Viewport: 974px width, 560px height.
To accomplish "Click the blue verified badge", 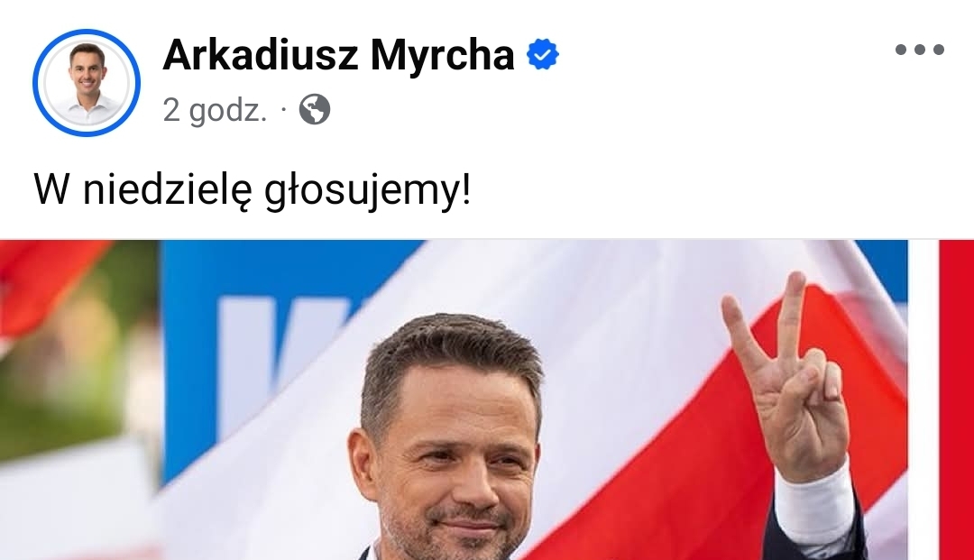I will pyautogui.click(x=542, y=55).
